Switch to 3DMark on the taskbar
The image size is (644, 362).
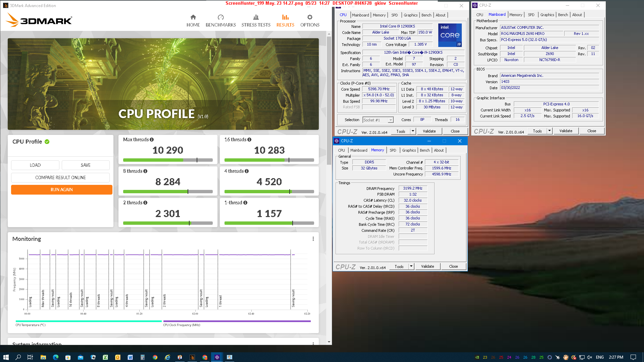[192, 357]
